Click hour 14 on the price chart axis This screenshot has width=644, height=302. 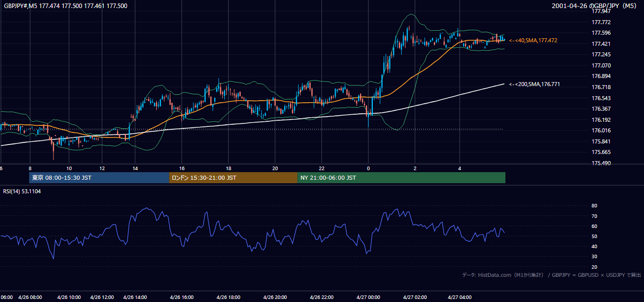(x=136, y=168)
